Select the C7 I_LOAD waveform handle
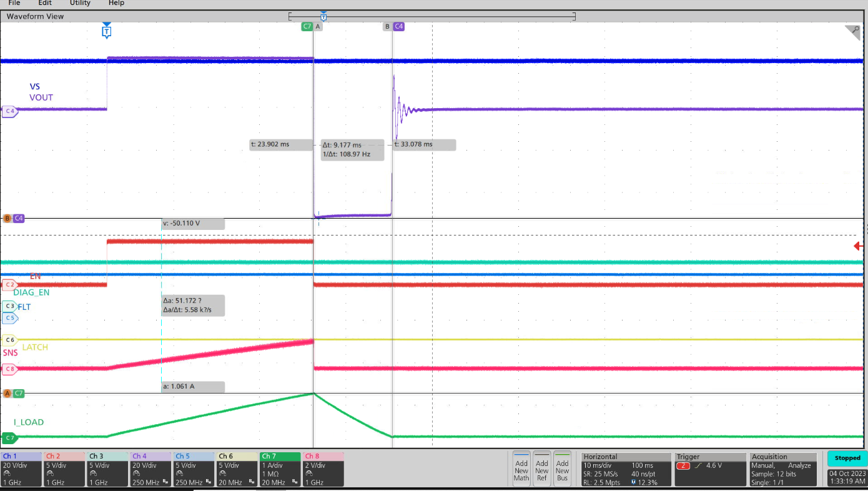The height and width of the screenshot is (491, 868). pos(9,437)
